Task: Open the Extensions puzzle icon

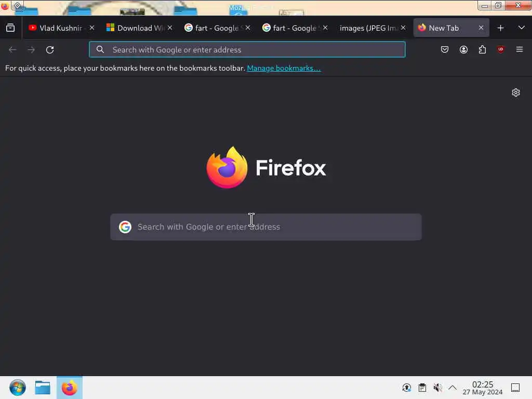Action: (x=482, y=49)
